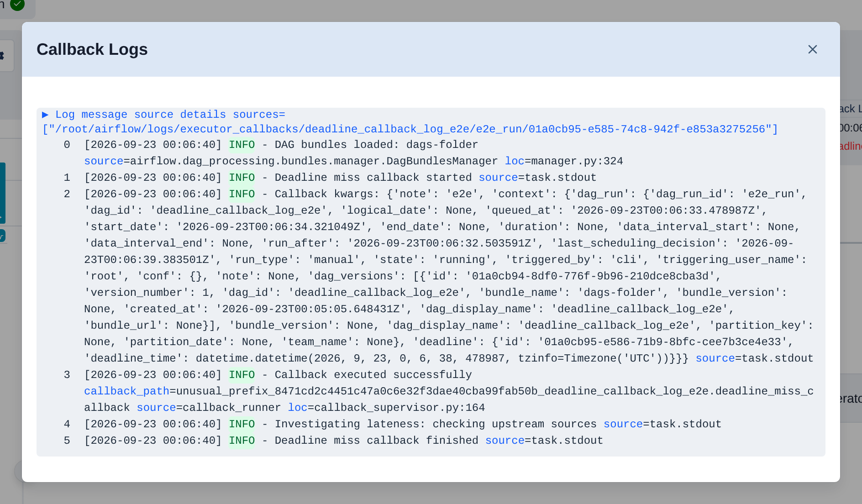
Task: Select log line number 0
Action: [67, 145]
